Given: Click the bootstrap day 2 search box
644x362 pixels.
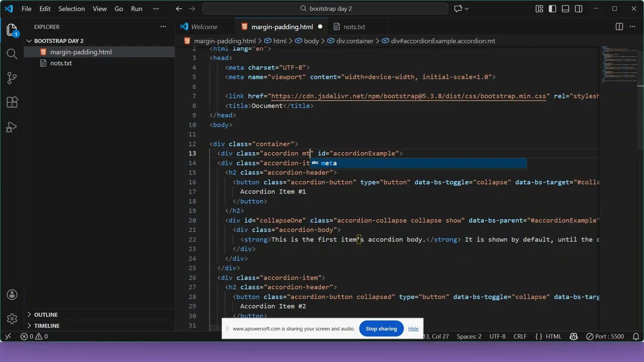Looking at the screenshot, I should 326,9.
